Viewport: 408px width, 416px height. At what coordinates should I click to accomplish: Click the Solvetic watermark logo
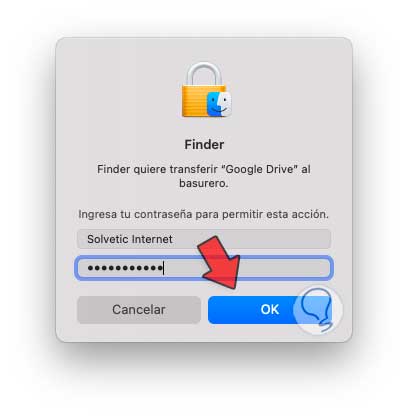pos(317,310)
